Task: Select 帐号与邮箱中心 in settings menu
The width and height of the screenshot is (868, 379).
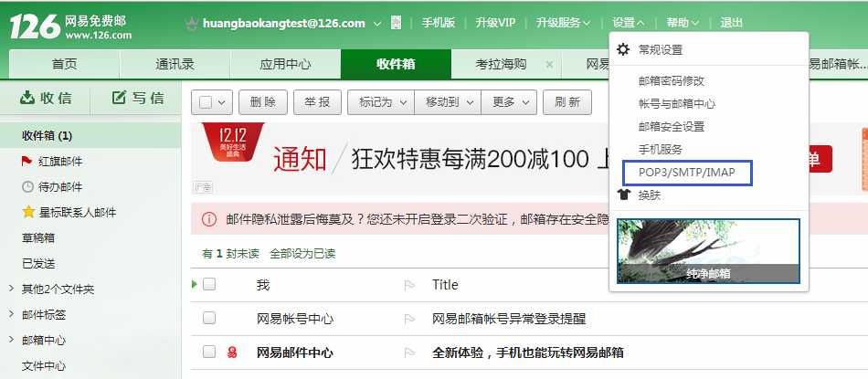Action: point(677,103)
